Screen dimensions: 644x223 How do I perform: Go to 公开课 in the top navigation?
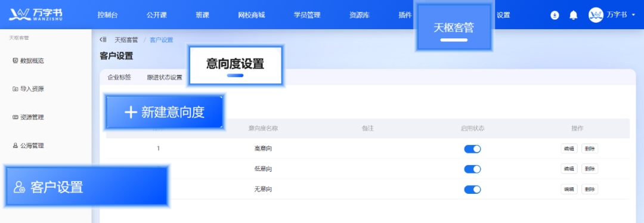point(156,15)
